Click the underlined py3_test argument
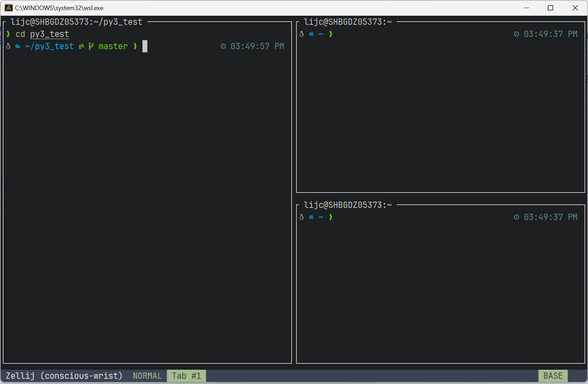This screenshot has width=588, height=384. click(x=50, y=34)
